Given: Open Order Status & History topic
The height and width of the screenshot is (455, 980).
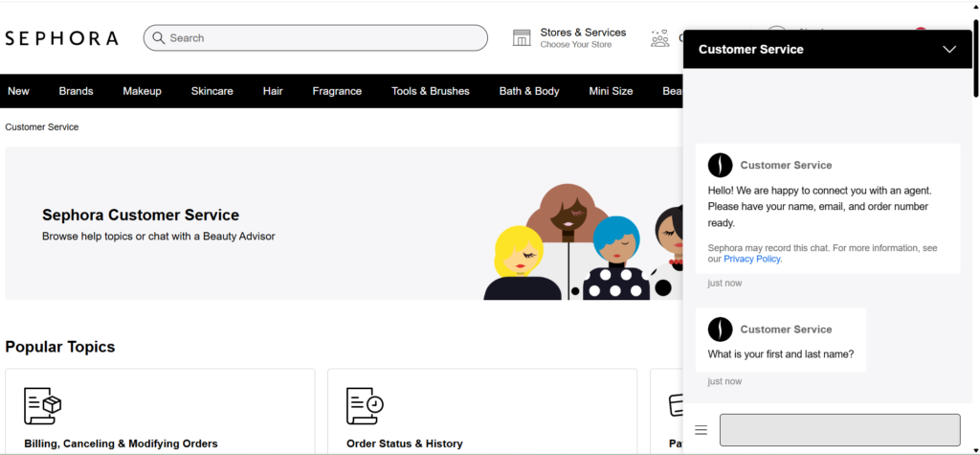Looking at the screenshot, I should point(482,411).
